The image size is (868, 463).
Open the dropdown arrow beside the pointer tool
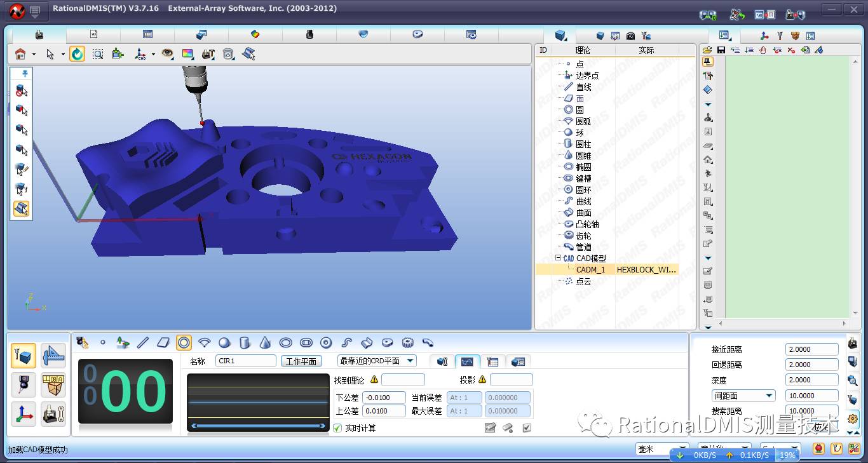(63, 55)
